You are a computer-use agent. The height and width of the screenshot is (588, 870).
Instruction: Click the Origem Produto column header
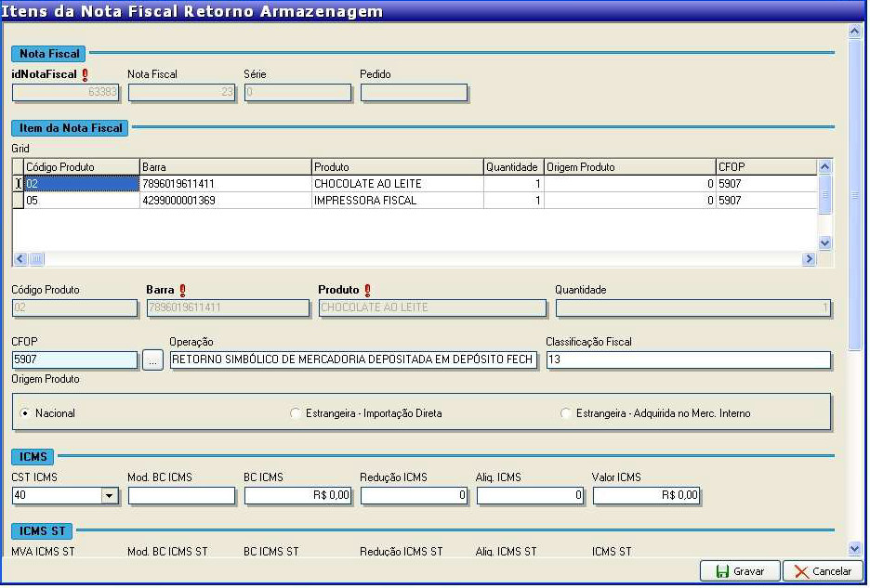click(x=630, y=167)
